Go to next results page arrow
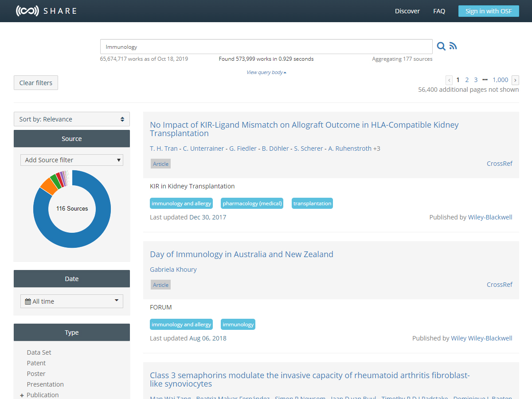This screenshot has width=532, height=399. pyautogui.click(x=515, y=80)
